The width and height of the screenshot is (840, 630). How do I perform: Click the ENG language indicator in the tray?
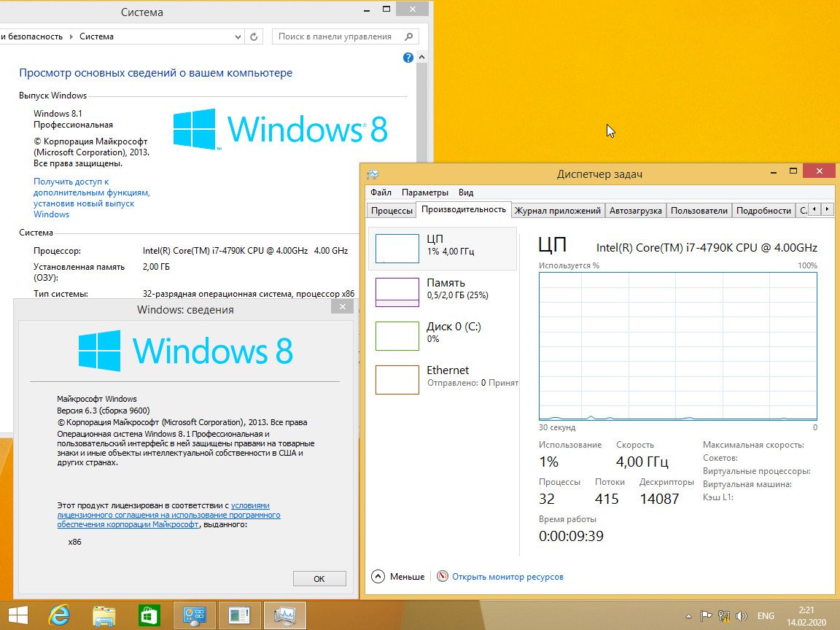coord(766,615)
